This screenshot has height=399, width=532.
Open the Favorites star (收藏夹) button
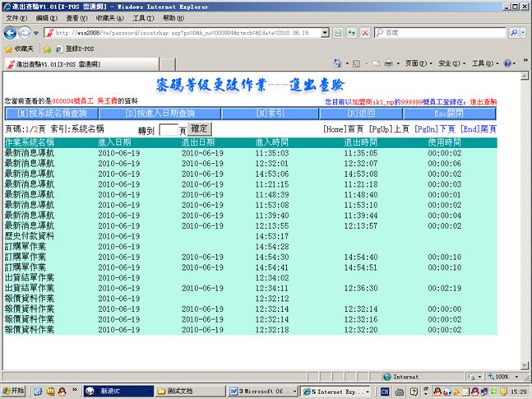(18, 49)
